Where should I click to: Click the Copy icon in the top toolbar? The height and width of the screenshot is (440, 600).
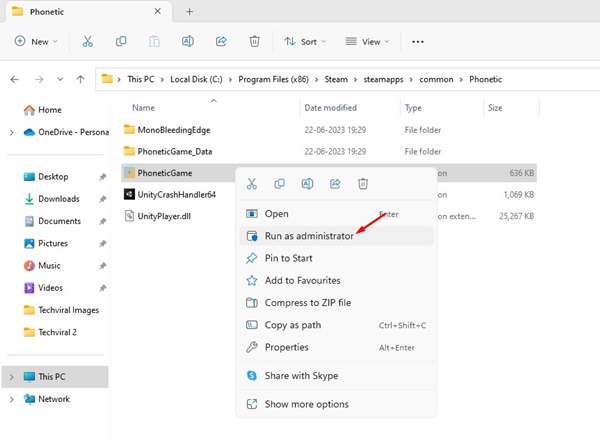pyautogui.click(x=121, y=41)
